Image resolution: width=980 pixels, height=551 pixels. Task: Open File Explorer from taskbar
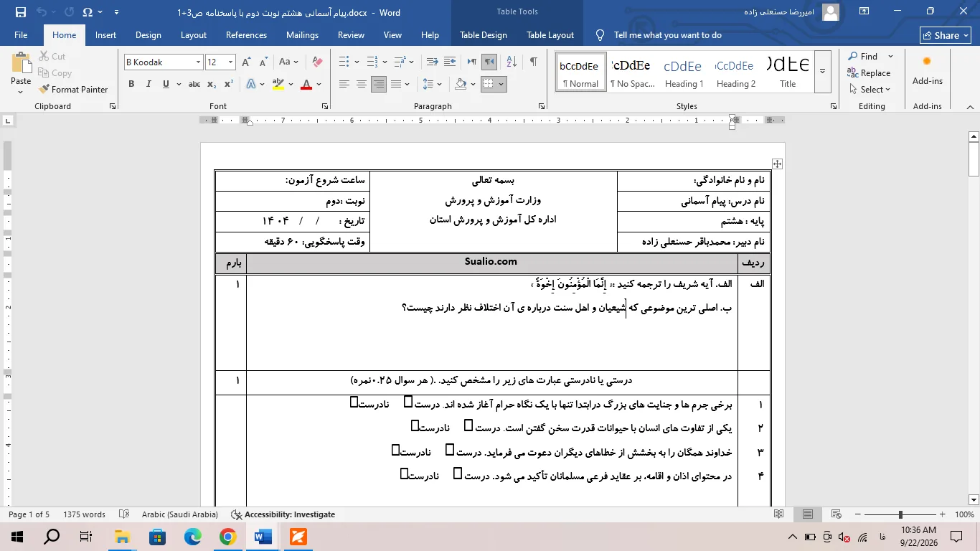(x=123, y=536)
